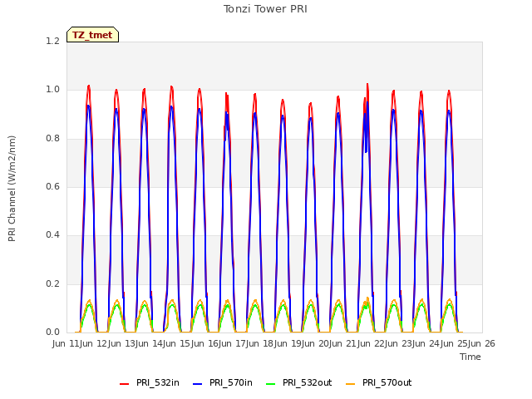Click the Jun 11 x-axis date label
The width and height of the screenshot is (532, 399).
tap(66, 343)
